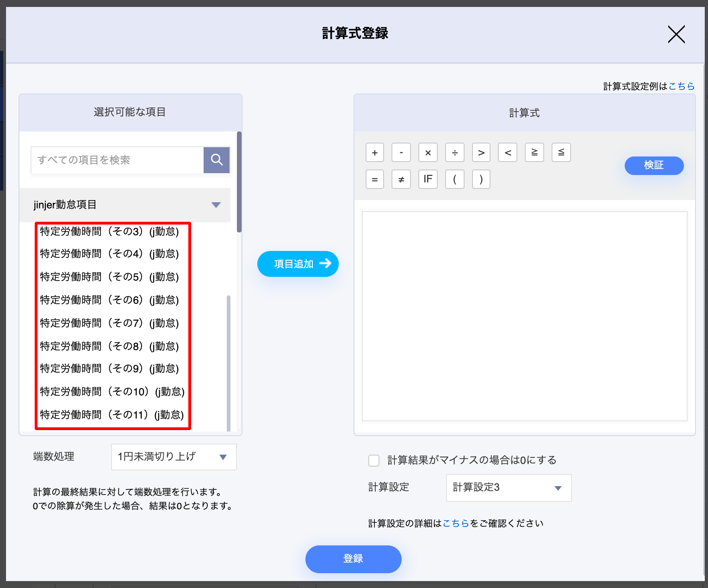The width and height of the screenshot is (708, 588).
Task: Focus the すべての項目を検索 search field
Action: click(x=118, y=160)
